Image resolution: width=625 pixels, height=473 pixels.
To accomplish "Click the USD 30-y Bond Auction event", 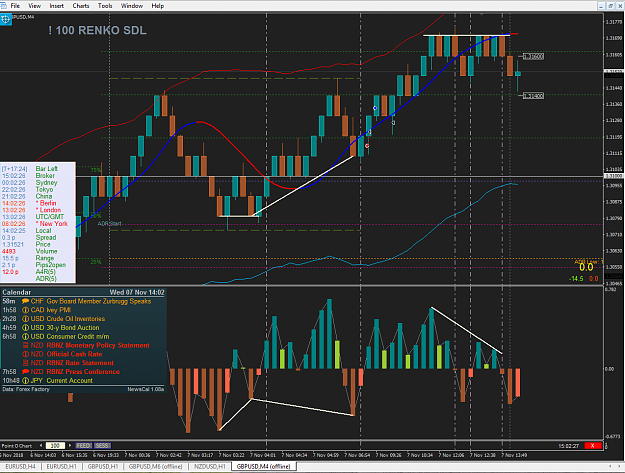I will pos(83,328).
